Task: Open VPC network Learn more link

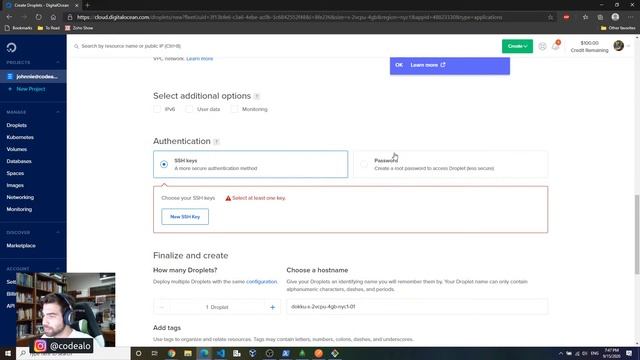Action: pyautogui.click(x=200, y=59)
